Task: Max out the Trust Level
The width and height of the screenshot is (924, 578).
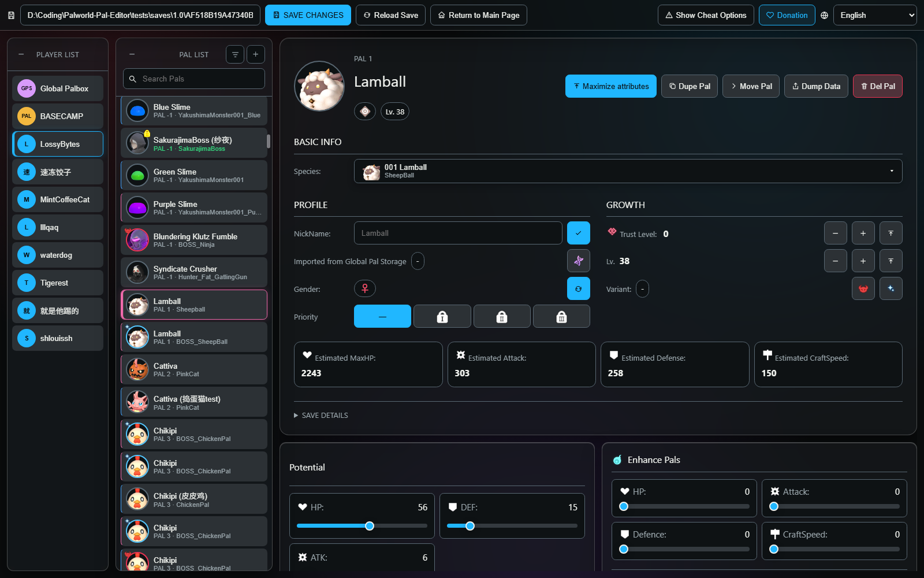Action: (891, 233)
